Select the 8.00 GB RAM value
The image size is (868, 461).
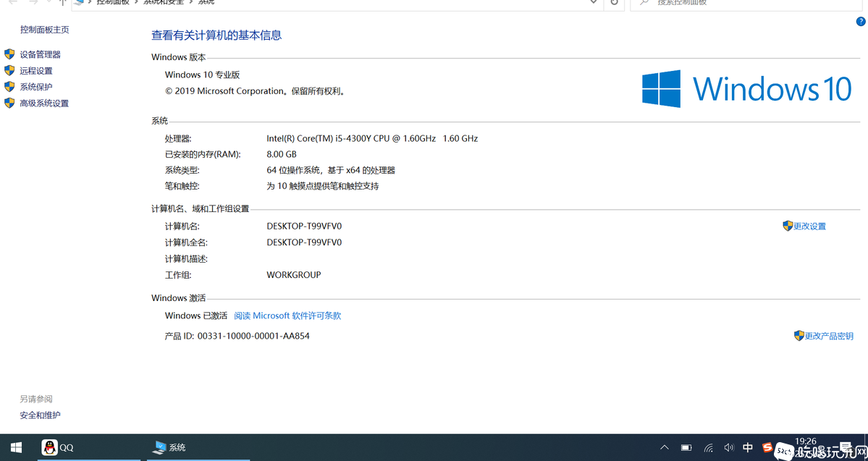click(281, 154)
